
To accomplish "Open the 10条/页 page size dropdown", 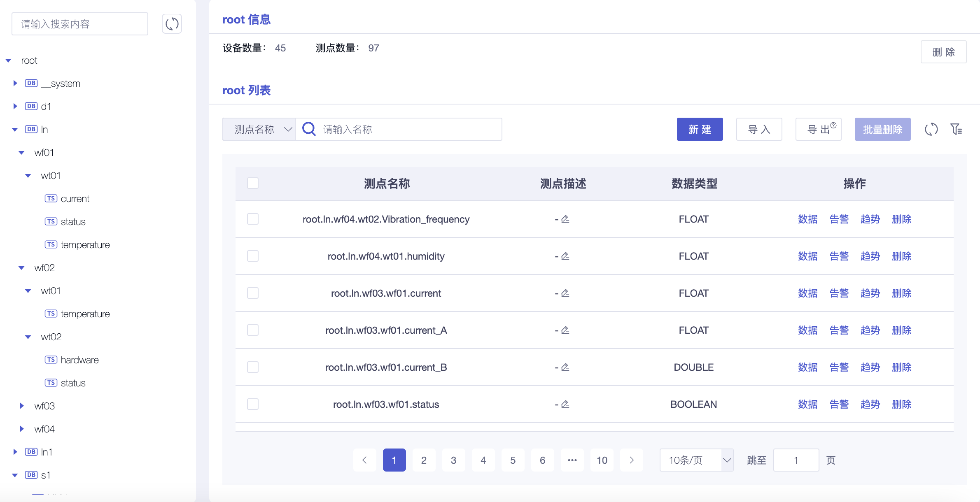I will (x=696, y=460).
